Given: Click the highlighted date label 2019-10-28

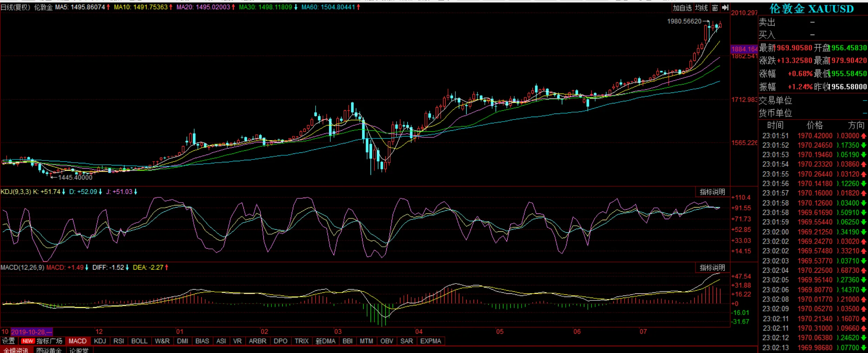Looking at the screenshot, I should coord(32,332).
